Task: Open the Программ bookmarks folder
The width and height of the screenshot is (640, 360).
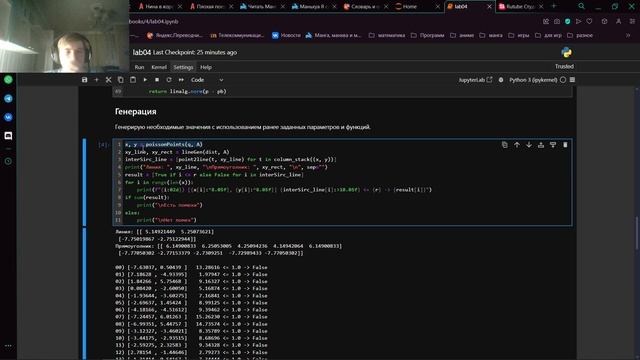Action: [427, 36]
